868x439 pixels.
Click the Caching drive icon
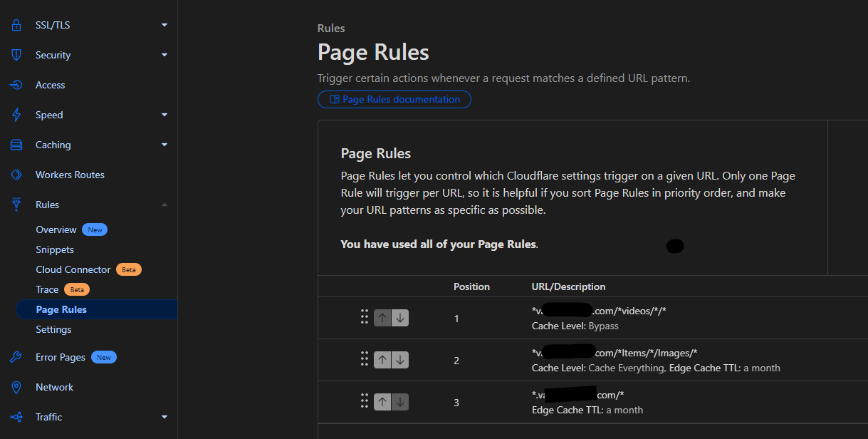[x=16, y=145]
